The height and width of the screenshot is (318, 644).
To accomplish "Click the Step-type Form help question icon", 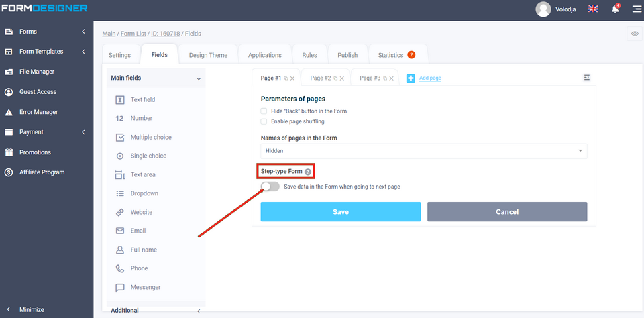I will pyautogui.click(x=308, y=172).
